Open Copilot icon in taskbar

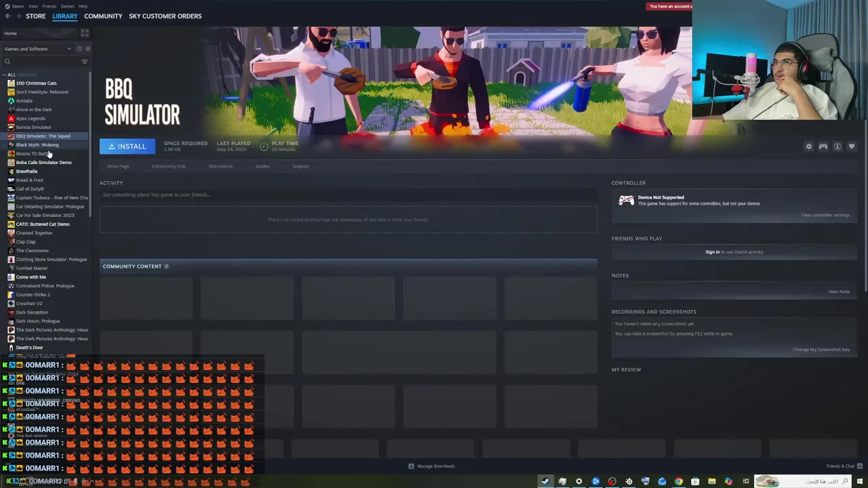(728, 481)
